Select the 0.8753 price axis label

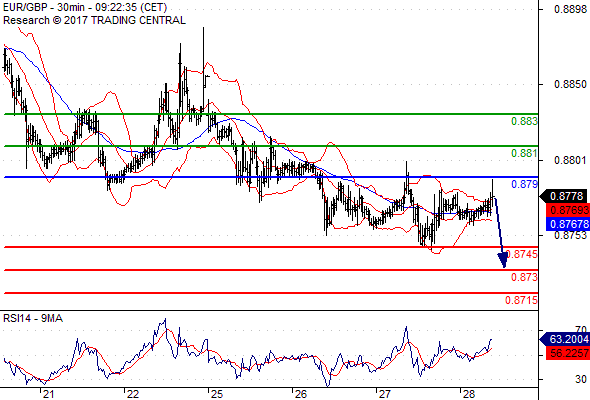(x=570, y=236)
